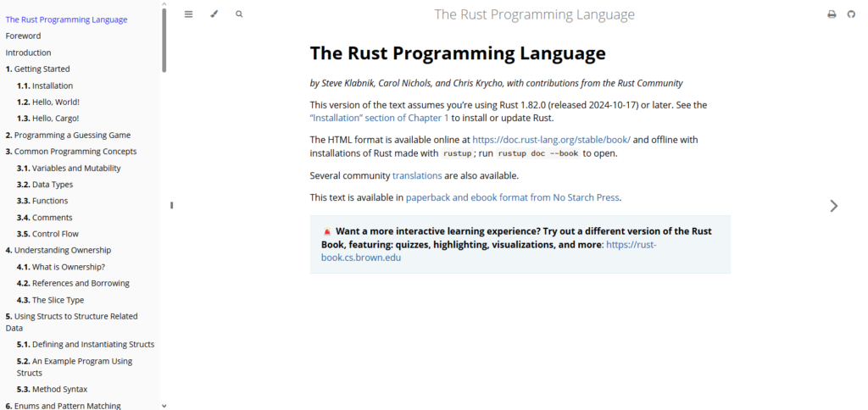The width and height of the screenshot is (868, 410).
Task: Open chapter 6 Enums and Pattern Matching
Action: pyautogui.click(x=63, y=406)
